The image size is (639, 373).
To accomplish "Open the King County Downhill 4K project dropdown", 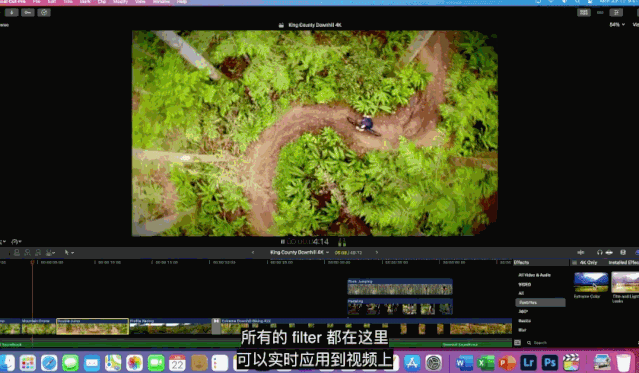I will coord(299,253).
